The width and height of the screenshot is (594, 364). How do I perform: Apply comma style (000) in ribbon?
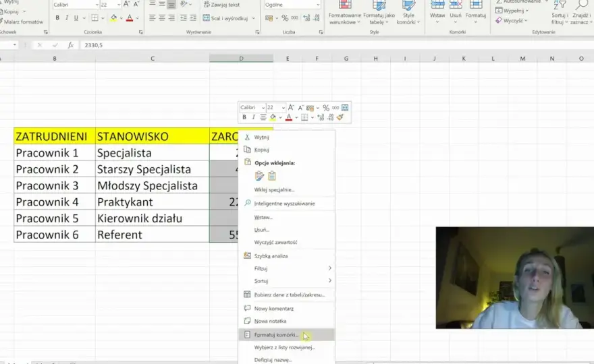(295, 18)
